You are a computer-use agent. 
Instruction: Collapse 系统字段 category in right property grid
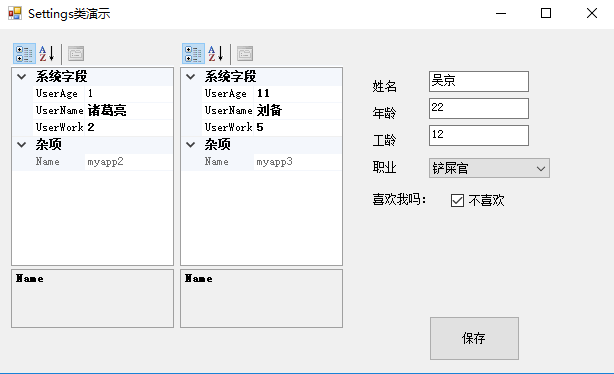pyautogui.click(x=191, y=77)
